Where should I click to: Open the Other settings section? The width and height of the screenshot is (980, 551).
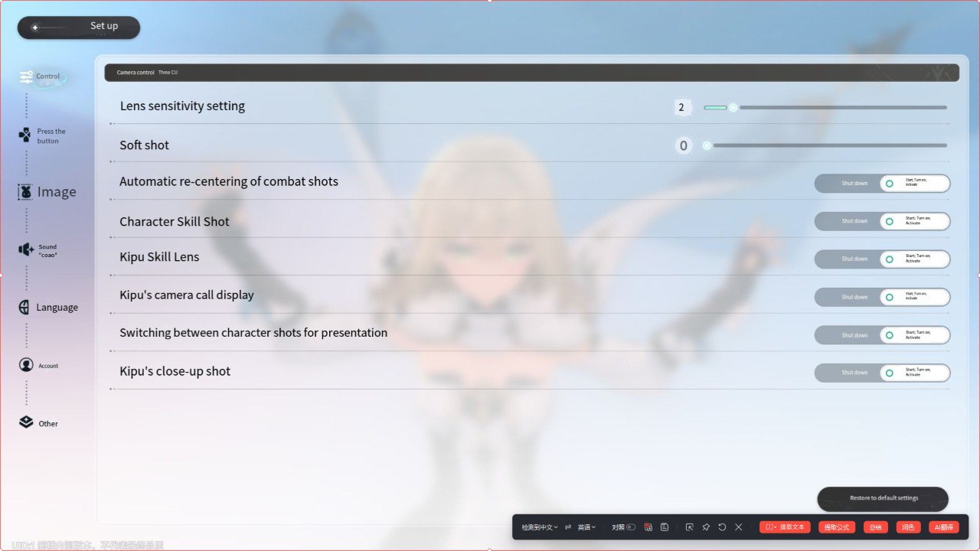coord(38,423)
